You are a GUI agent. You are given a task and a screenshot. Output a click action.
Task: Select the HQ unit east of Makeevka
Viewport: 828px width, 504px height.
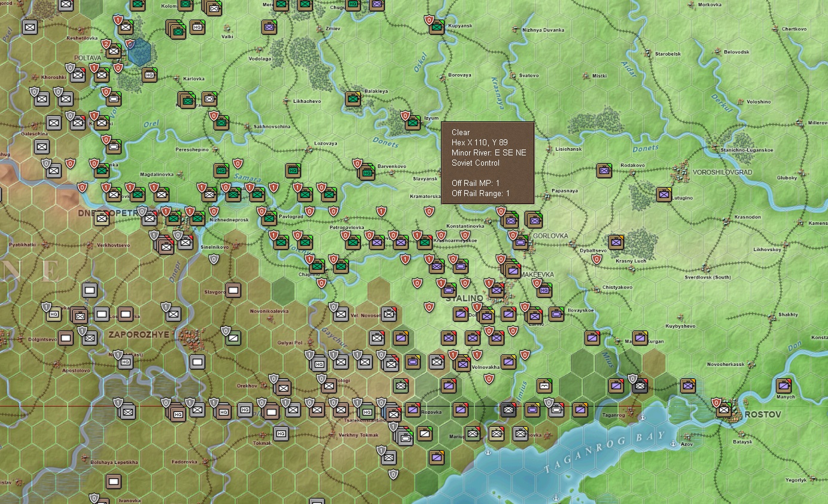pos(544,291)
